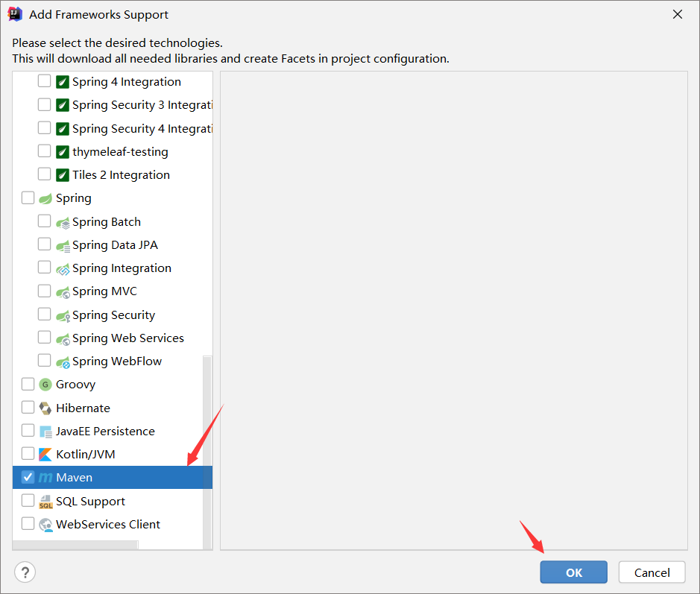Select the Groovy label
This screenshot has height=594, width=700.
click(75, 385)
